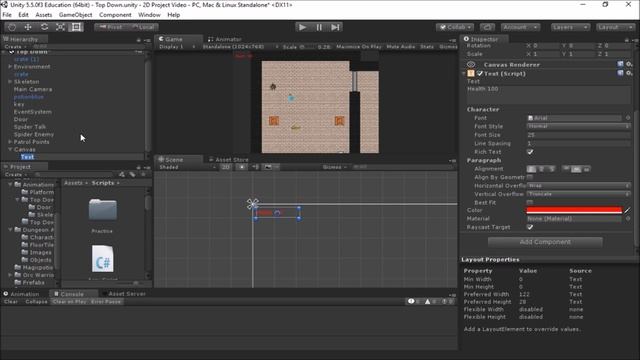
Task: Open the GameObject menu
Action: (x=76, y=15)
